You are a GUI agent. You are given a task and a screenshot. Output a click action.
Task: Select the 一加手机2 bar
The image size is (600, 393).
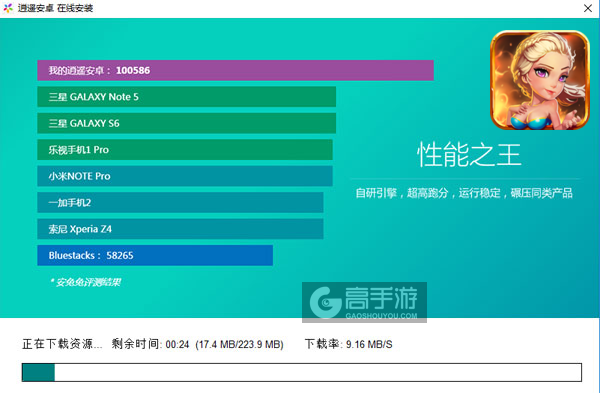[x=180, y=202]
